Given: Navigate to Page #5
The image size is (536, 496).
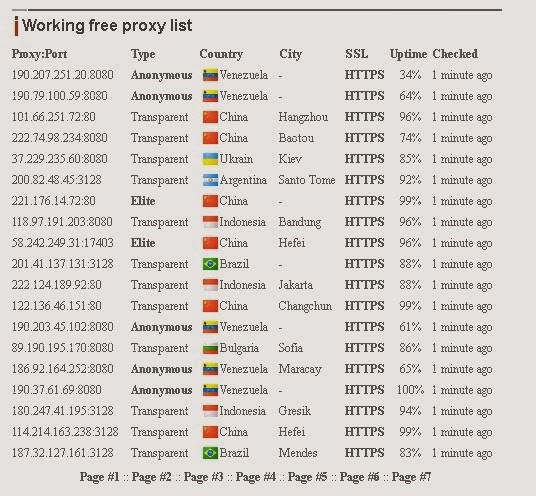Looking at the screenshot, I should coord(308,477).
